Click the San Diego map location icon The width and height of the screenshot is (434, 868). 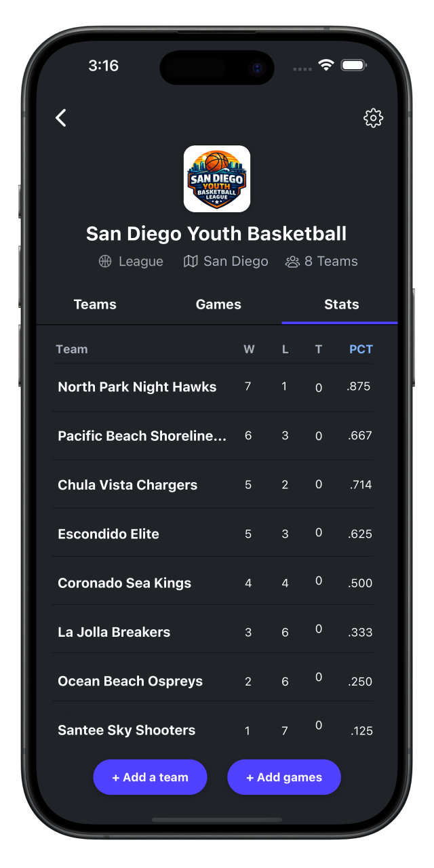point(192,261)
